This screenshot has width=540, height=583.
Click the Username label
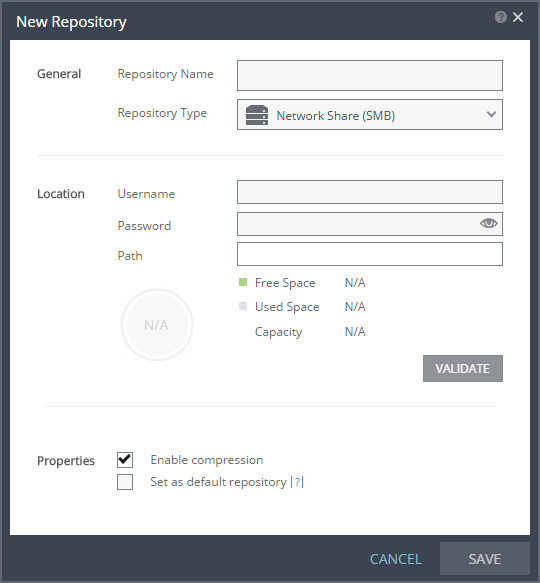click(x=146, y=194)
